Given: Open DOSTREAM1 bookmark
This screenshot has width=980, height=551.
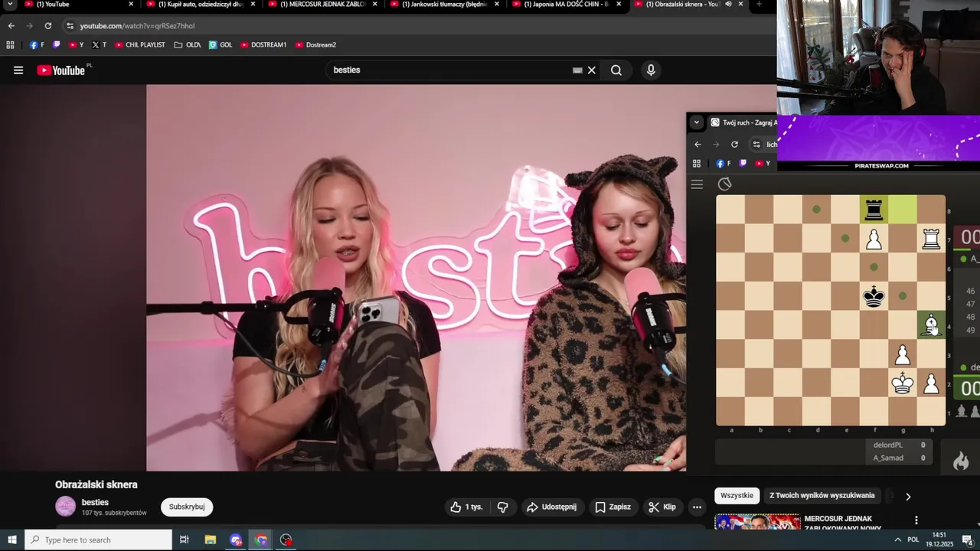Looking at the screenshot, I should pyautogui.click(x=263, y=45).
